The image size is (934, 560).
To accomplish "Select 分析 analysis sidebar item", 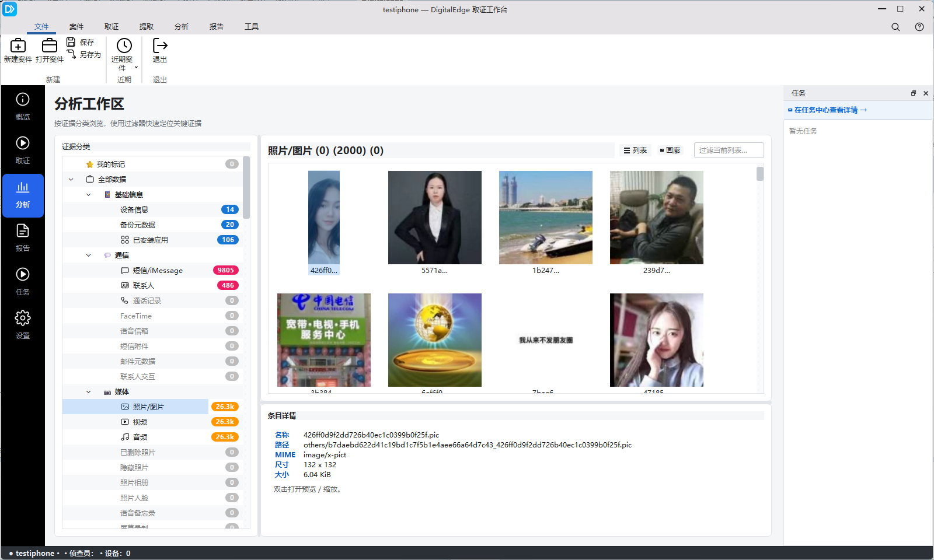I will pos(23,195).
